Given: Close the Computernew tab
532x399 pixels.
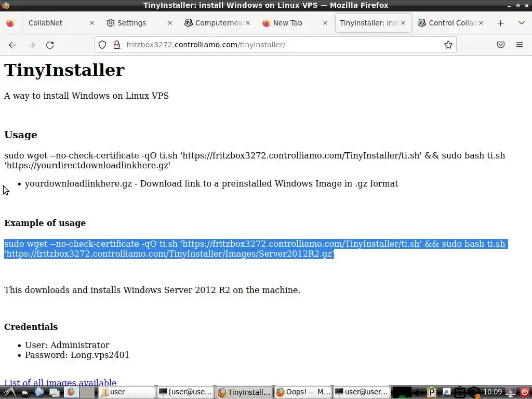Looking at the screenshot, I should point(248,23).
